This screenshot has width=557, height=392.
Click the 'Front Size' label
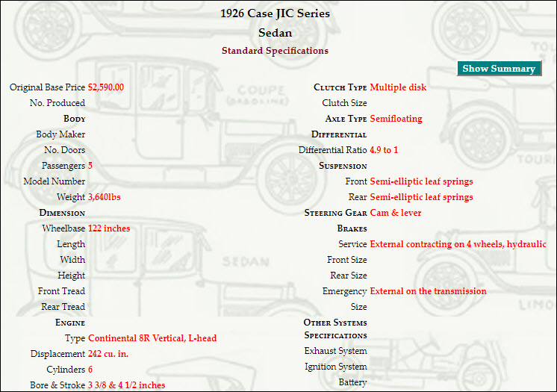pyautogui.click(x=347, y=260)
